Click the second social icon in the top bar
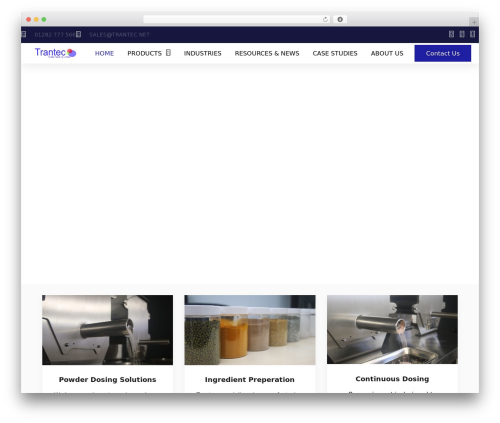 coord(462,34)
